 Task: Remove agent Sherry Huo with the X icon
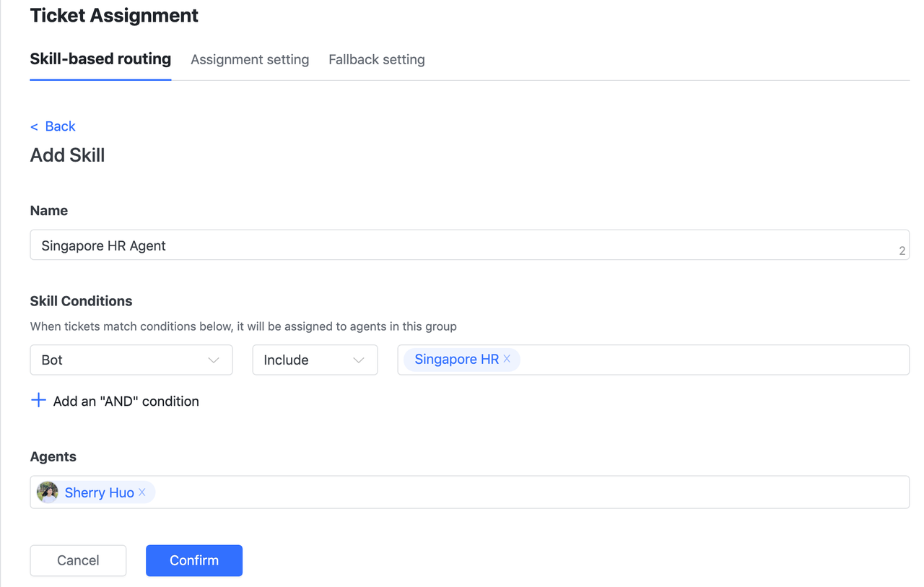(x=142, y=492)
